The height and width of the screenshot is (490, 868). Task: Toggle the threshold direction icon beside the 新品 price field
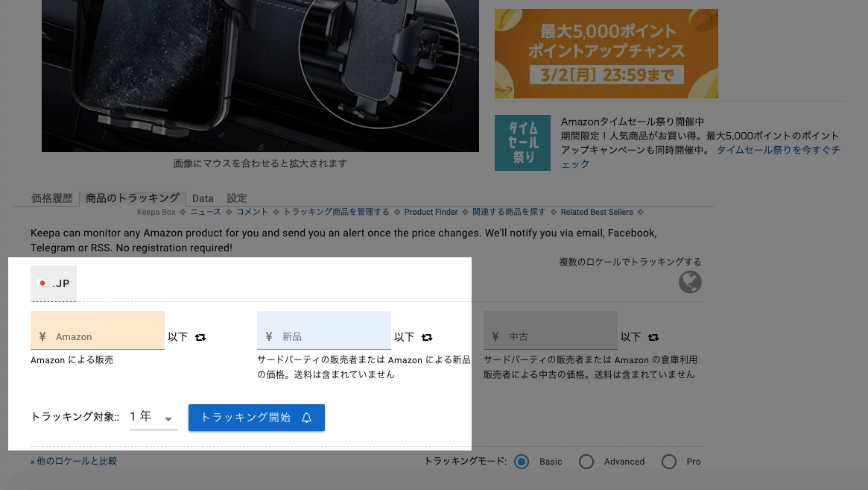427,337
